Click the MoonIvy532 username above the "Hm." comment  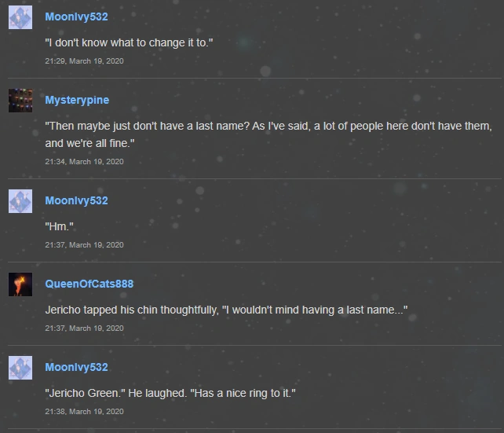(x=76, y=200)
